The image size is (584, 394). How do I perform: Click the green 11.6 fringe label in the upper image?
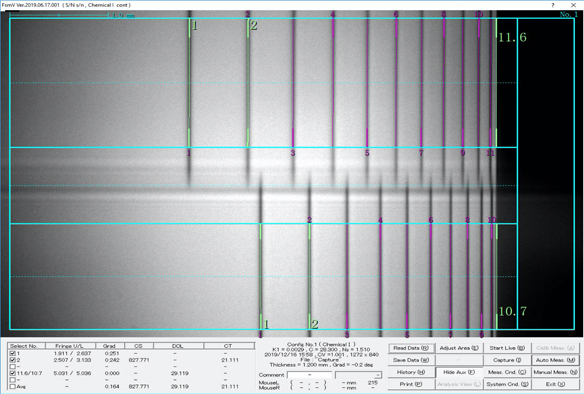512,37
